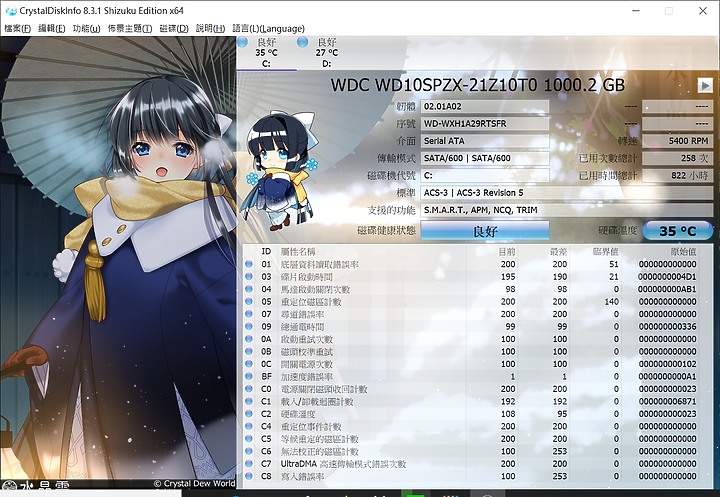This screenshot has width=720, height=497.
Task: Click the status dot for attribute C4
Action: point(249,426)
